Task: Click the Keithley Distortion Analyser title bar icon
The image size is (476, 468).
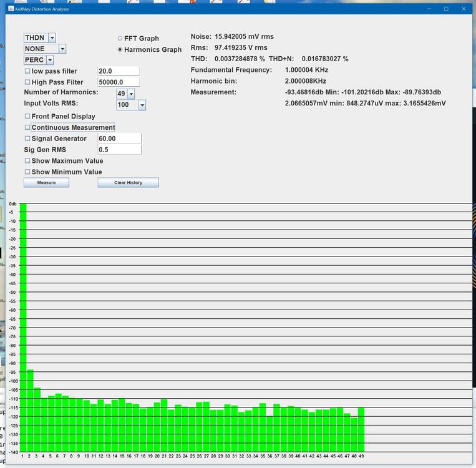Action: pos(11,9)
